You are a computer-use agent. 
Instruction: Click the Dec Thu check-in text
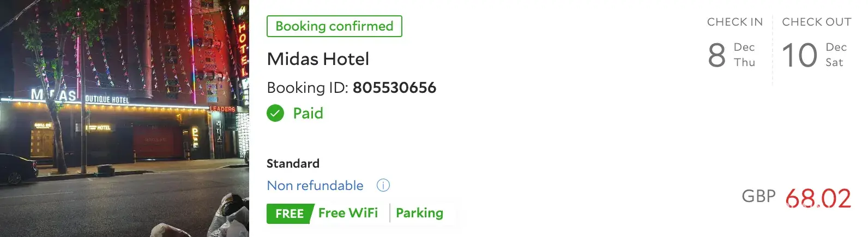tap(744, 55)
